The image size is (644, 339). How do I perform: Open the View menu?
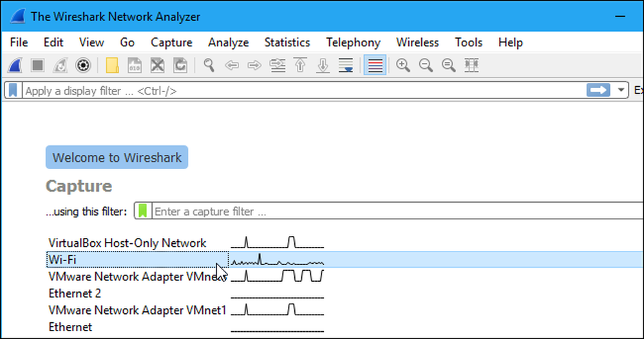point(91,42)
